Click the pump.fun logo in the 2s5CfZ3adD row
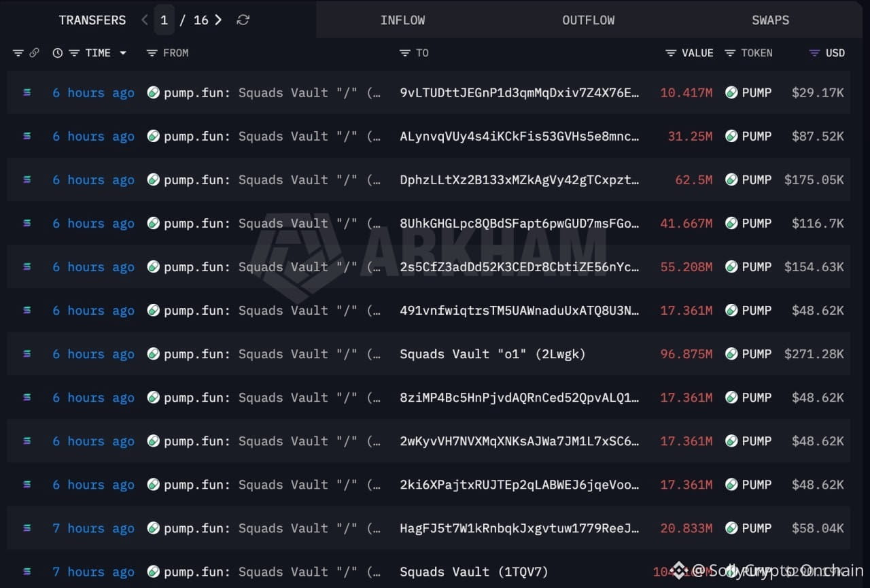This screenshot has height=588, width=870. point(154,266)
